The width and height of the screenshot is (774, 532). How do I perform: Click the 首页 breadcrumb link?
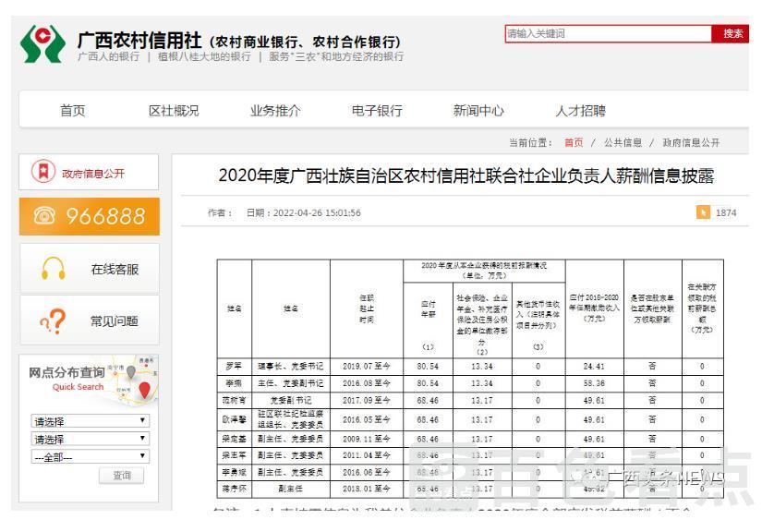[x=574, y=143]
